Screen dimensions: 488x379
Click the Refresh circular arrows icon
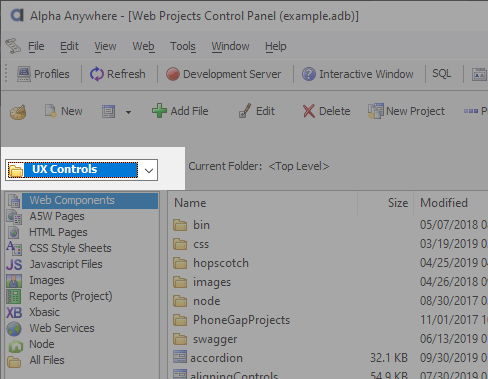[x=97, y=74]
